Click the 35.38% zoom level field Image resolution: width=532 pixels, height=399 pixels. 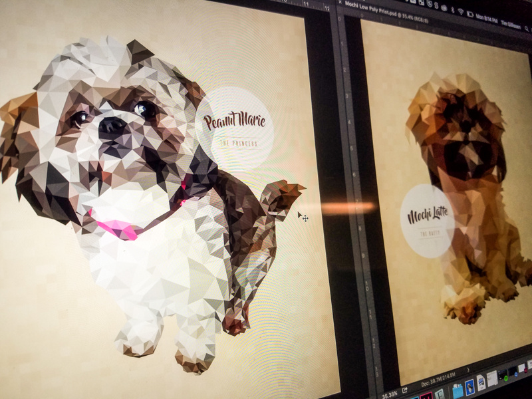(390, 394)
